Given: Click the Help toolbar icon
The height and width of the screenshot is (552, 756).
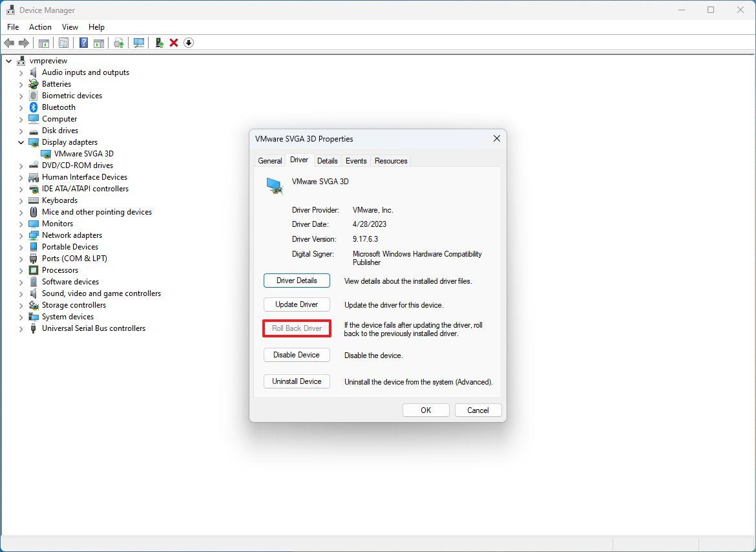Looking at the screenshot, I should click(83, 43).
